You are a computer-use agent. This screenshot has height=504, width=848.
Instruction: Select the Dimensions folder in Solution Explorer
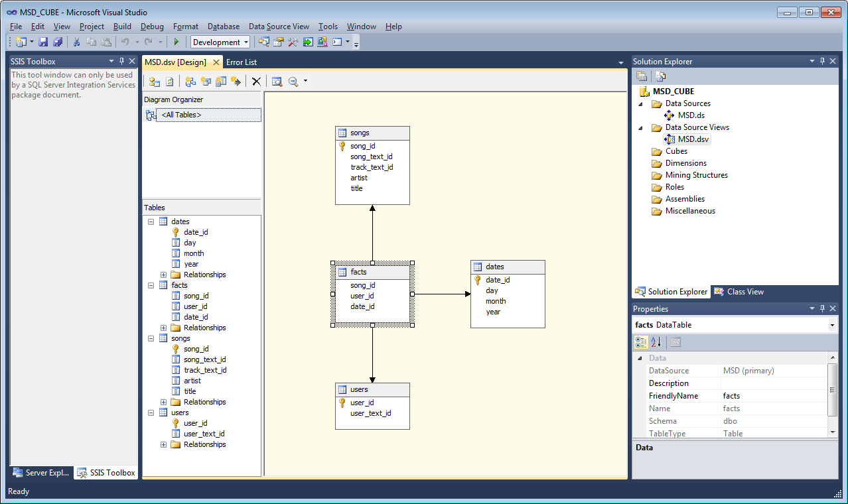686,163
